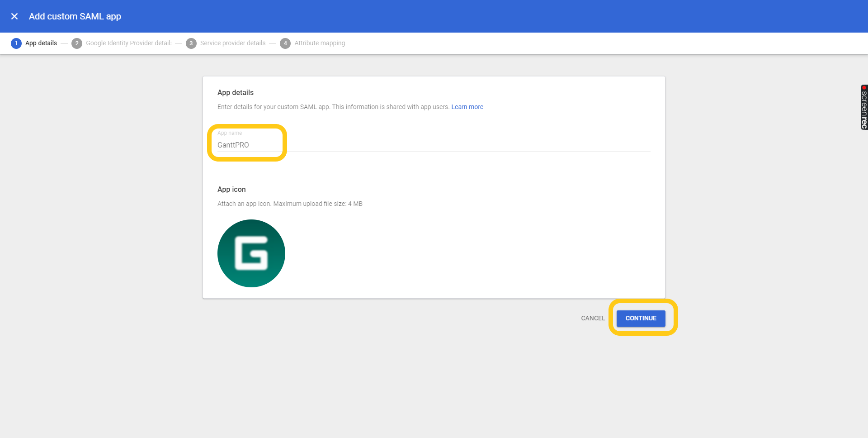
Task: Click the screenrec recorder widget
Action: pos(864,107)
